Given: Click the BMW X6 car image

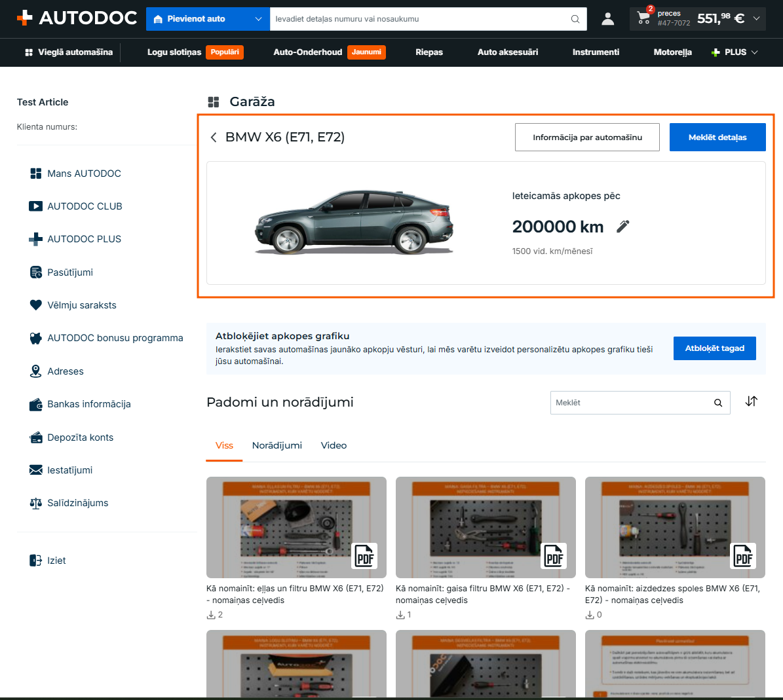Looking at the screenshot, I should point(354,223).
